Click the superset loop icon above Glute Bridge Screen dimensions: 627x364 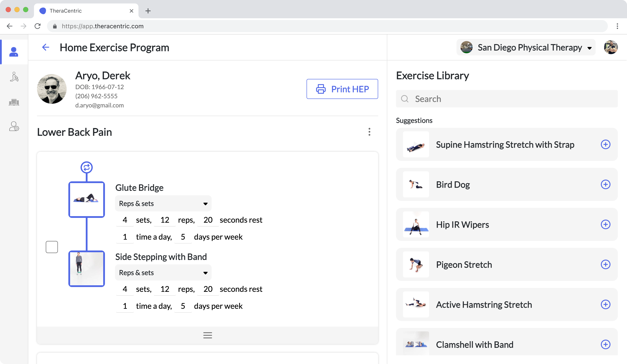click(x=87, y=167)
